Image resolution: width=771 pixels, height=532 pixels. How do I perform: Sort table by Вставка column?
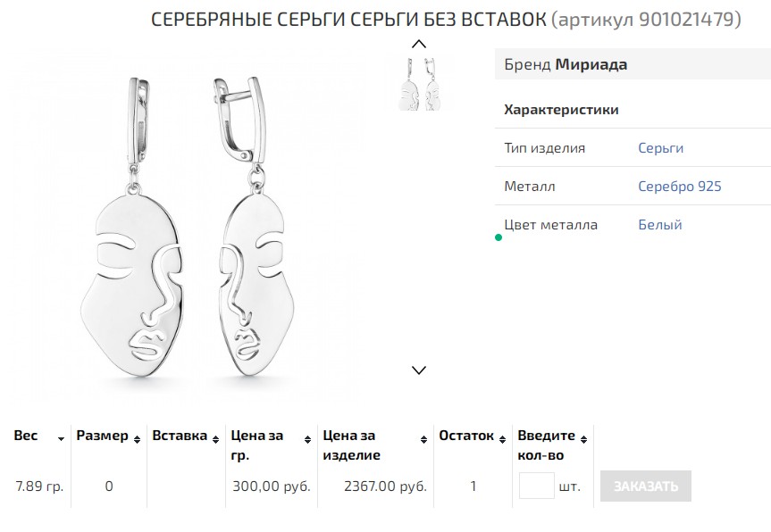(215, 437)
